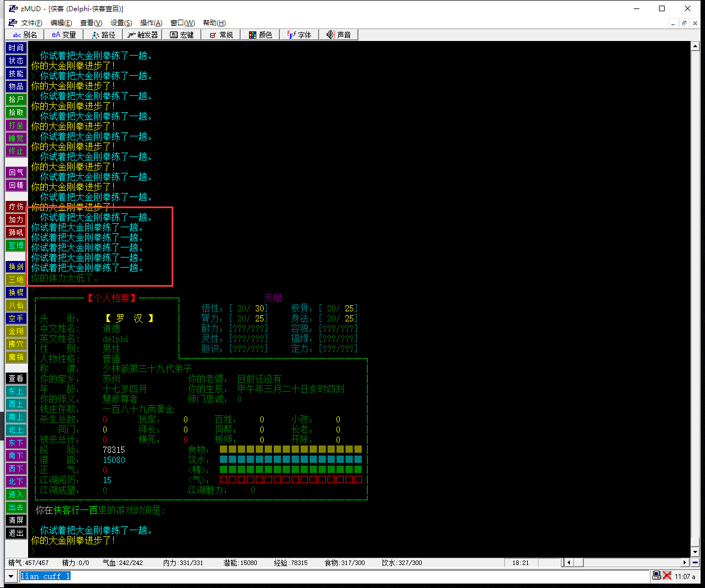Move with the 东下 direction button
The width and height of the screenshot is (705, 588).
[16, 443]
